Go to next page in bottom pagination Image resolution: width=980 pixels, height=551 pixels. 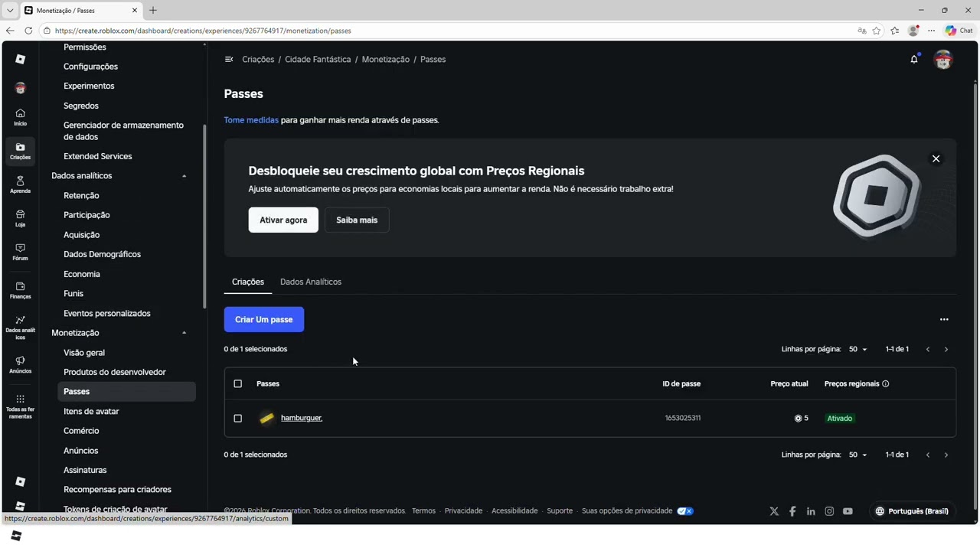946,455
